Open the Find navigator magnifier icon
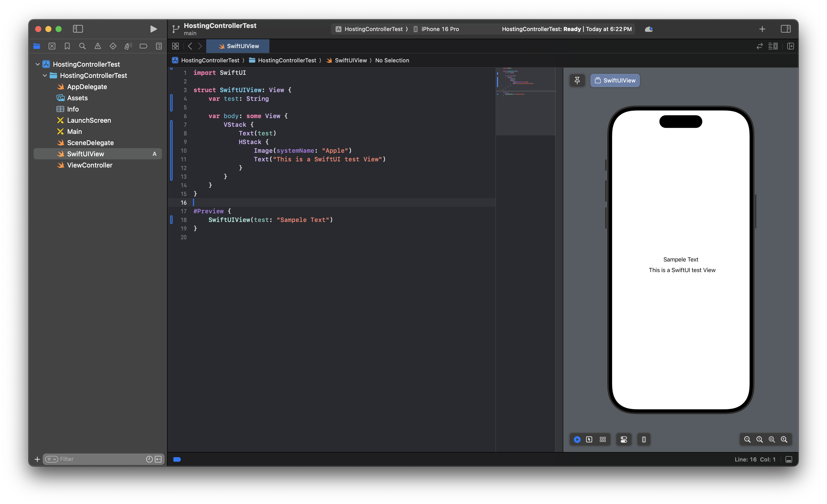The image size is (827, 504). [x=82, y=46]
